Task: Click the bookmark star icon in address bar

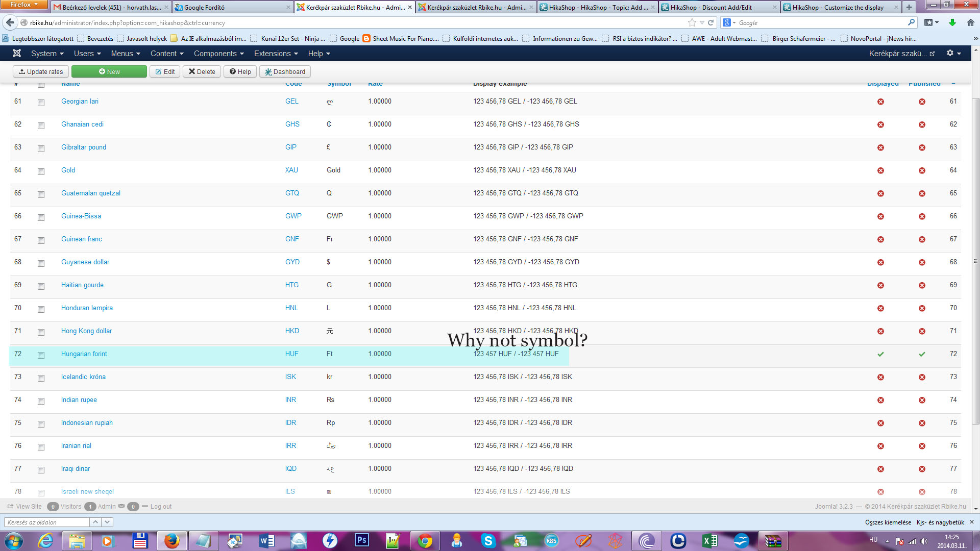Action: tap(692, 22)
